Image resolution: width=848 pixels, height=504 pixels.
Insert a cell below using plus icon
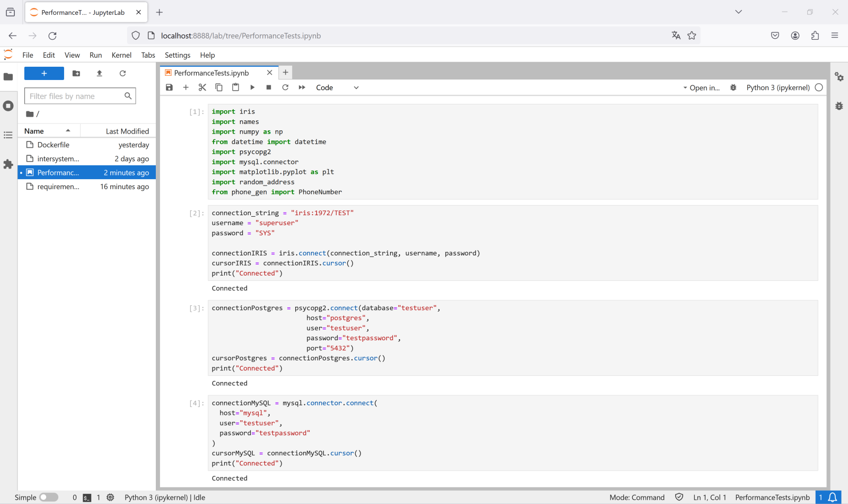(185, 87)
